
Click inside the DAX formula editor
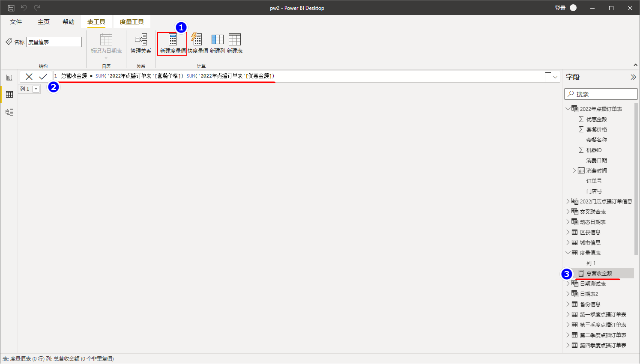299,76
